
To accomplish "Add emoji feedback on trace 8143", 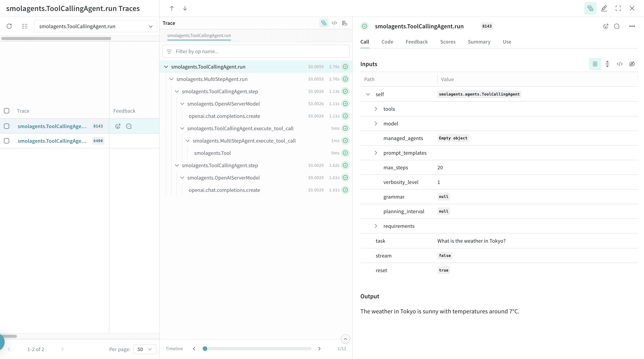I will pos(118,126).
